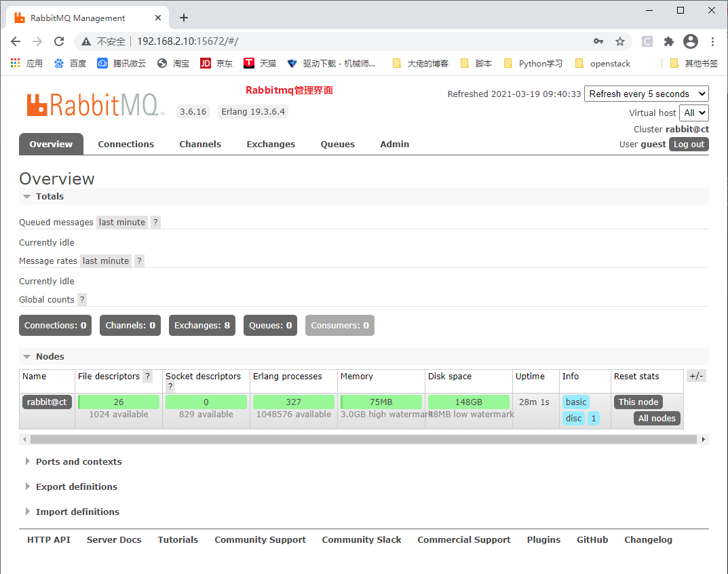Close the RabbitMQ Management tab
This screenshot has width=728, height=574.
158,18
